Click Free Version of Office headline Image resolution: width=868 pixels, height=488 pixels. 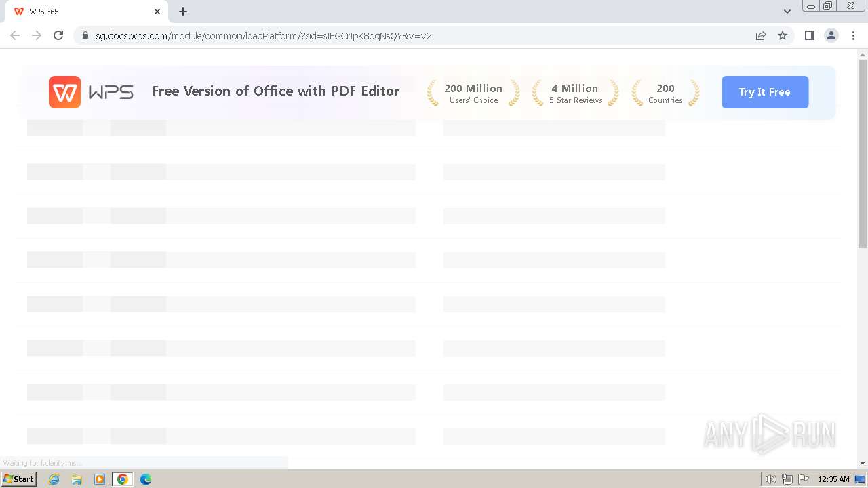pyautogui.click(x=276, y=91)
